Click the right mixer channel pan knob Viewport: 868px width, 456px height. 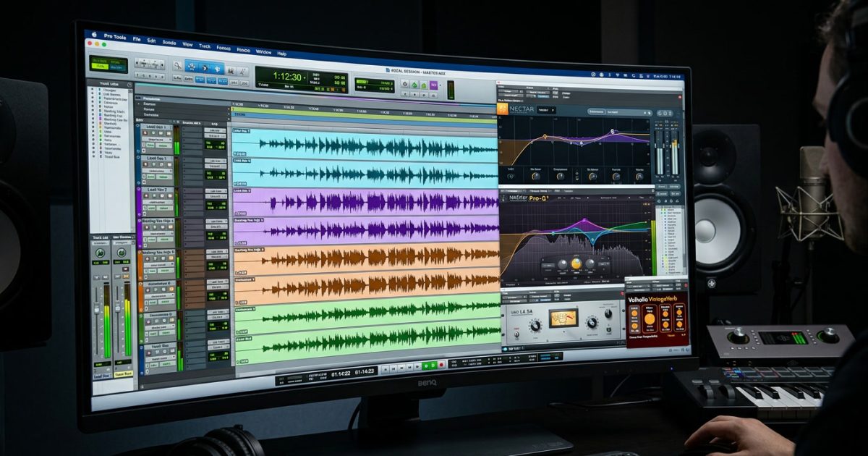click(121, 254)
